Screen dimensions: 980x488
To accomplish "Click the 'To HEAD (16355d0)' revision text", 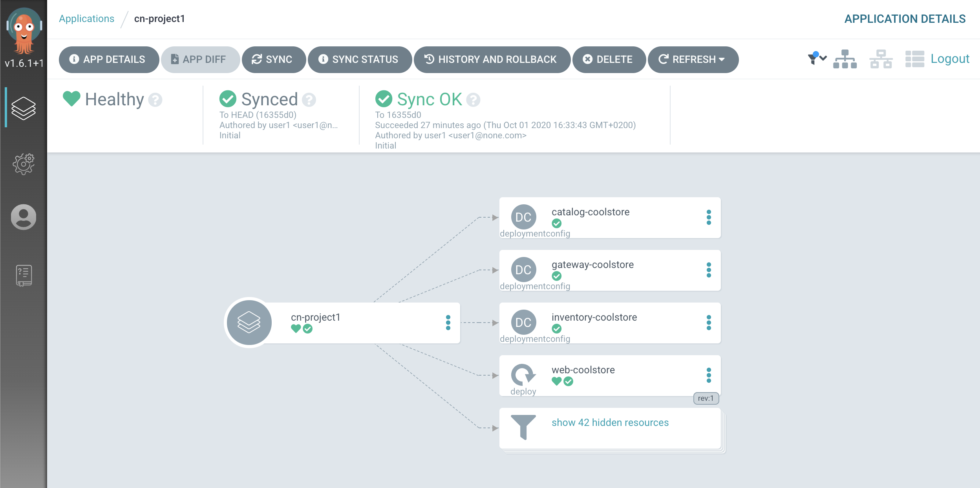I will point(258,115).
